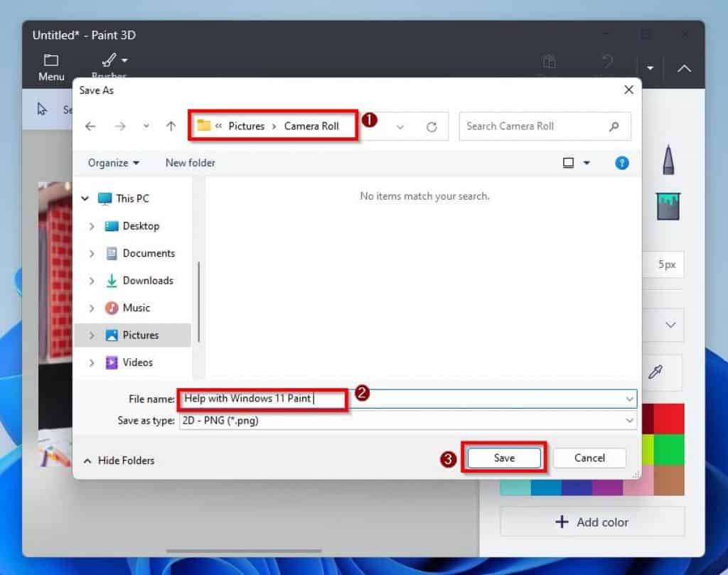
Task: Choose the fill bucket brush in Paint 3D
Action: 668,207
